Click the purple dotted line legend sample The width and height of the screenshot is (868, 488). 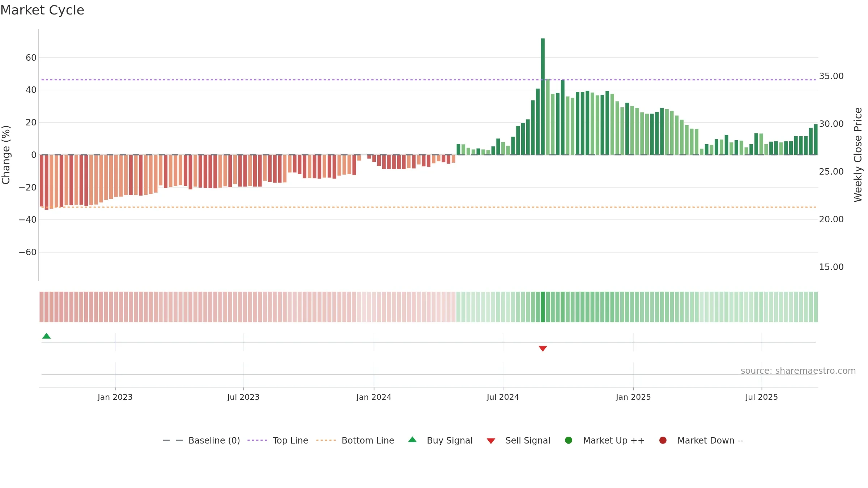pos(257,440)
